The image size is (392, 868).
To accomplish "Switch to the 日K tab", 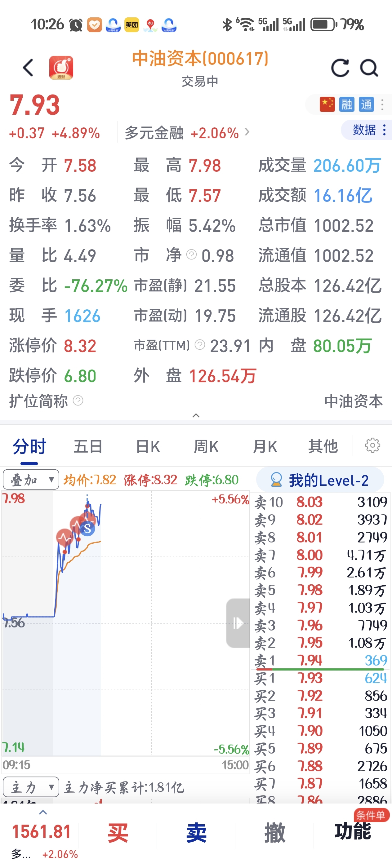I will click(x=148, y=447).
